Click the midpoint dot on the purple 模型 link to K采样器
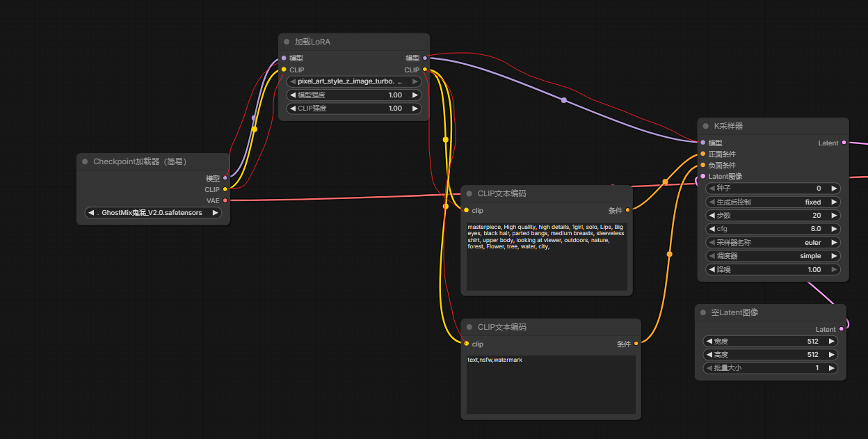868x439 pixels. tap(564, 101)
